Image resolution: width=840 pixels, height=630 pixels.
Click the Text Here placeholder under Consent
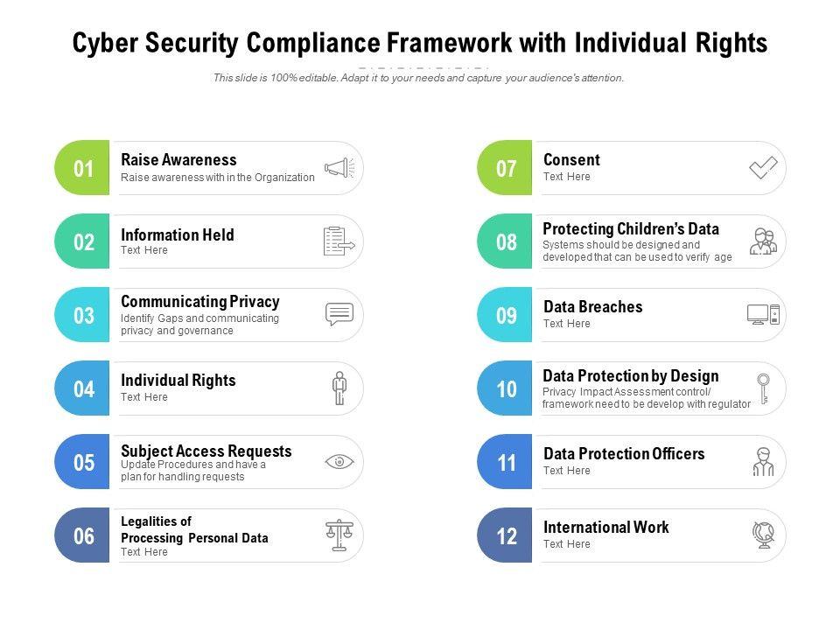tap(567, 177)
